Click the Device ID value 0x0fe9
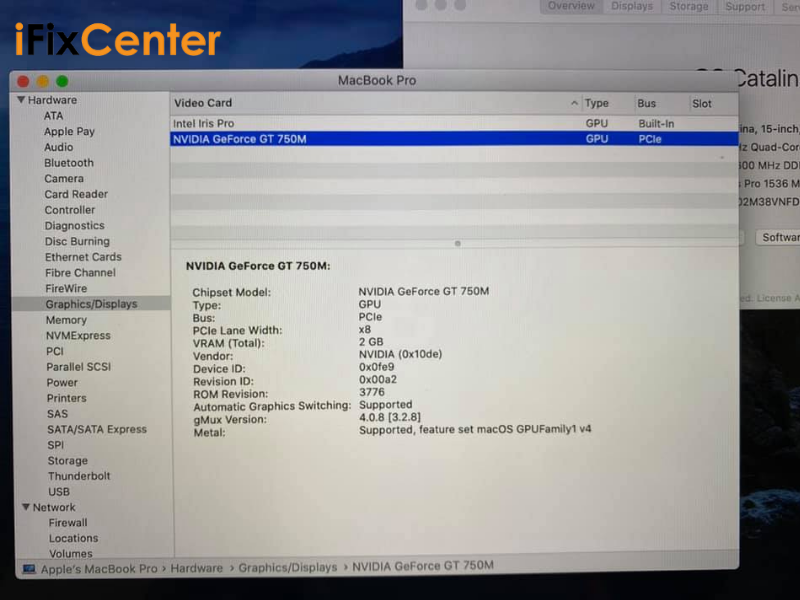 coord(377,367)
